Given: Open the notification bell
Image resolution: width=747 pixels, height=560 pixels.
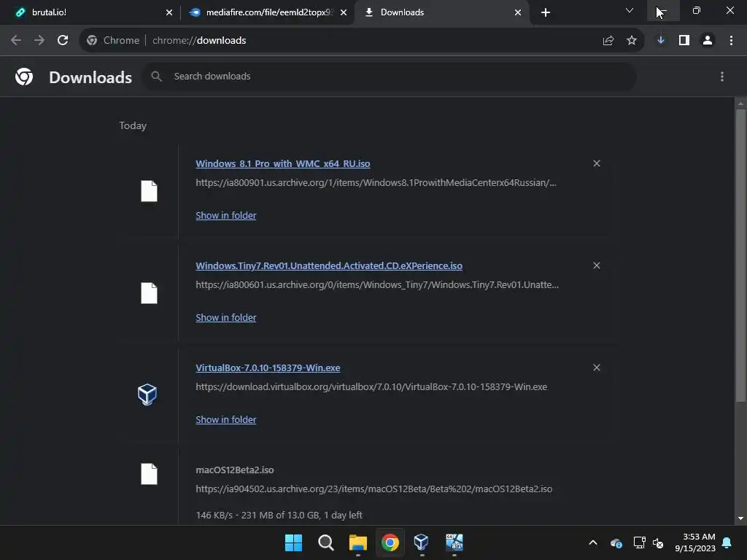Looking at the screenshot, I should pyautogui.click(x=727, y=542).
